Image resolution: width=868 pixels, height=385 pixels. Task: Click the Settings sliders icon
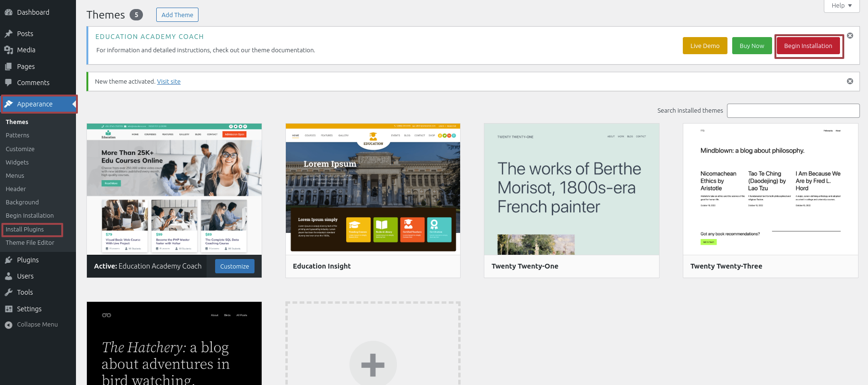pyautogui.click(x=9, y=309)
